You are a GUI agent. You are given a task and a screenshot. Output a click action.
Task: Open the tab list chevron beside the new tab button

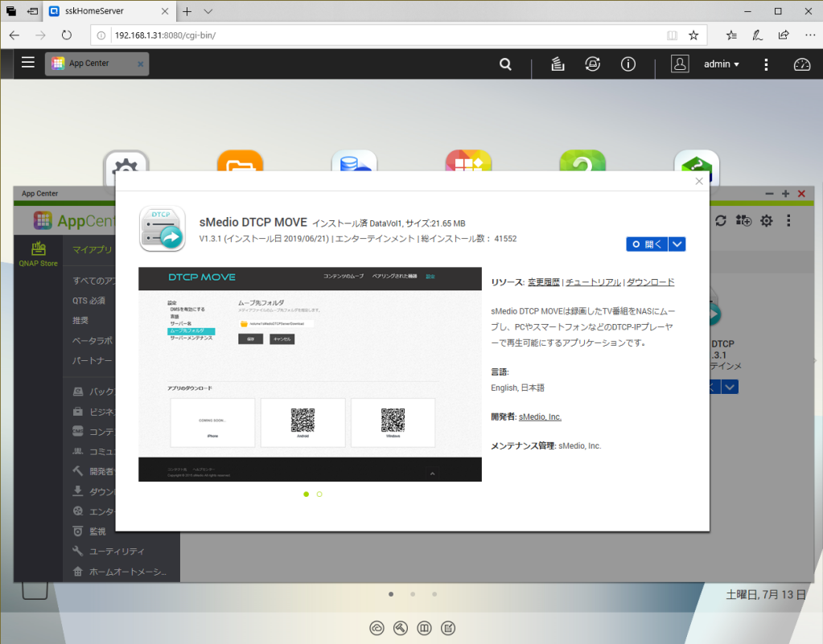(x=208, y=11)
